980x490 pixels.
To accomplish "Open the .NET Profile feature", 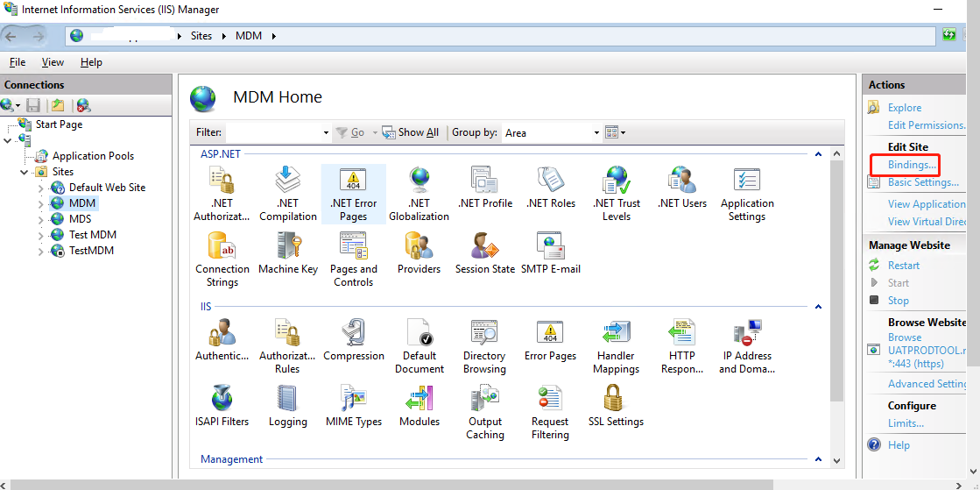I will point(485,188).
